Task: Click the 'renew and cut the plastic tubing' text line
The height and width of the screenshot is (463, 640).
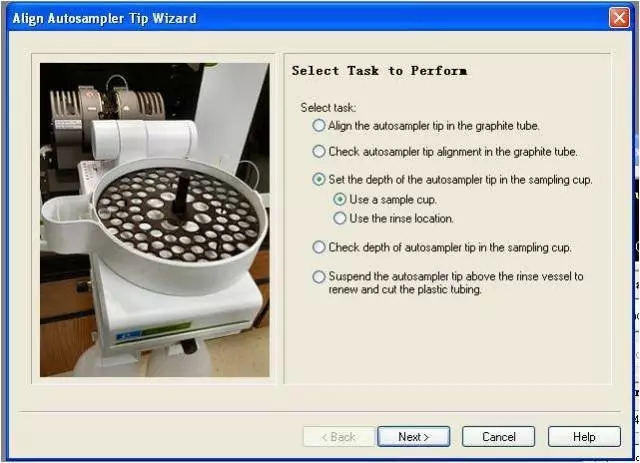Action: (405, 289)
